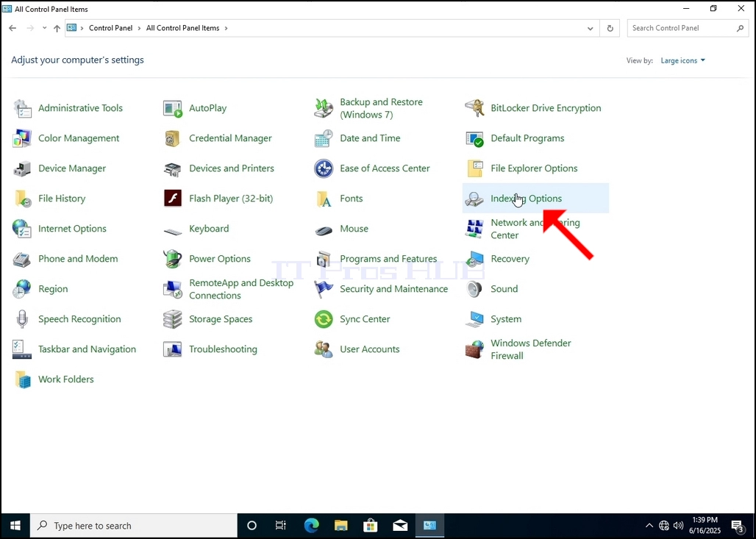Open the recent locations dropdown arrow
Image resolution: width=756 pixels, height=539 pixels.
(44, 28)
